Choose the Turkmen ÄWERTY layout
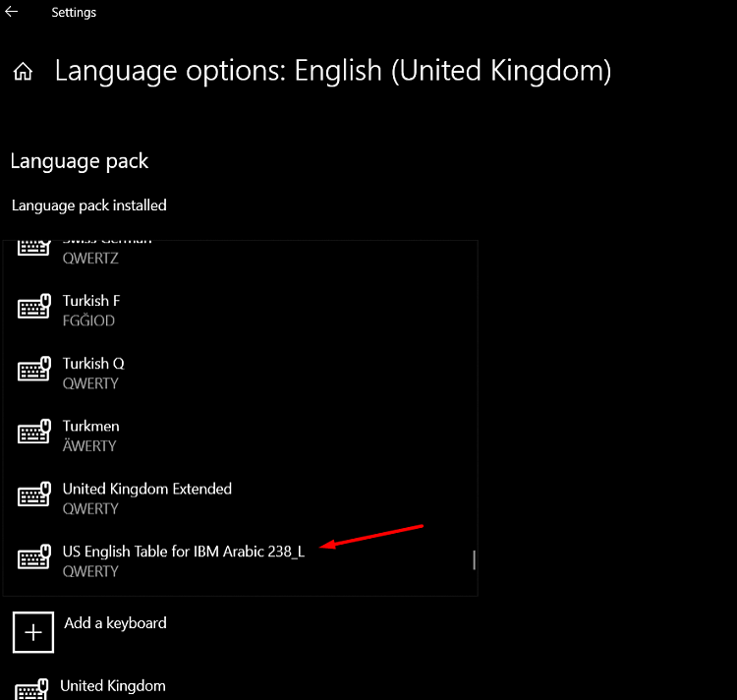Viewport: 737px width, 700px height. tap(91, 436)
